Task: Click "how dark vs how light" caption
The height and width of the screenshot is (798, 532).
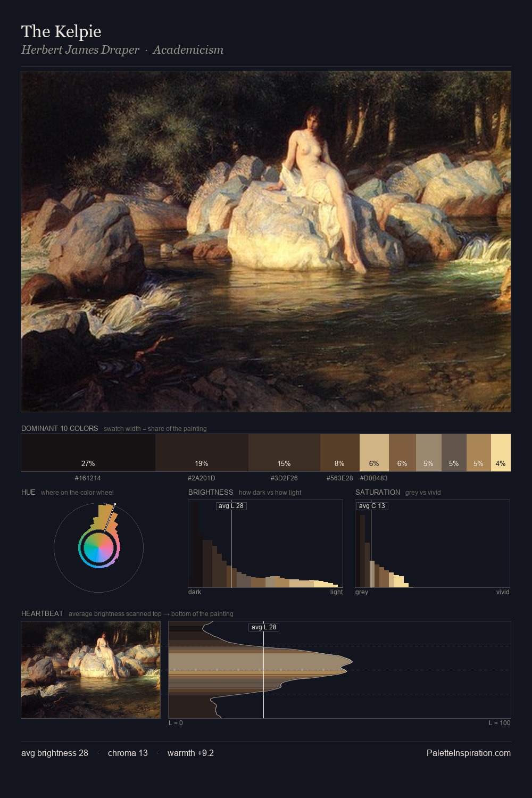Action: pyautogui.click(x=270, y=493)
